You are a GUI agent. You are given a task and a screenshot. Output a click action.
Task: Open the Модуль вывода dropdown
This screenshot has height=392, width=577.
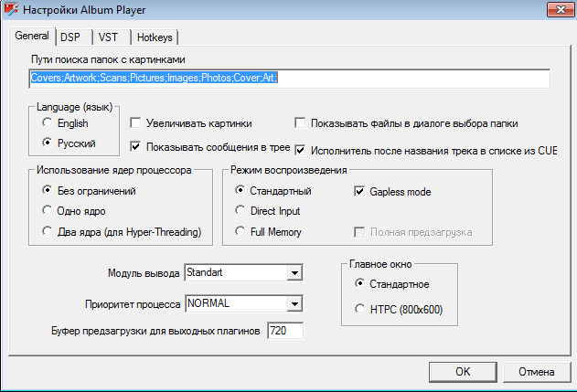click(243, 272)
